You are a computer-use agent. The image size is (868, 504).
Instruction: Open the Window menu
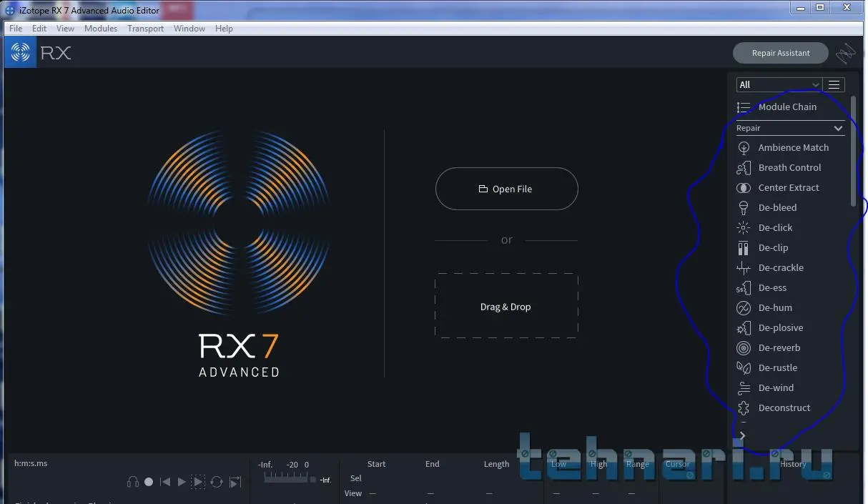(x=189, y=29)
